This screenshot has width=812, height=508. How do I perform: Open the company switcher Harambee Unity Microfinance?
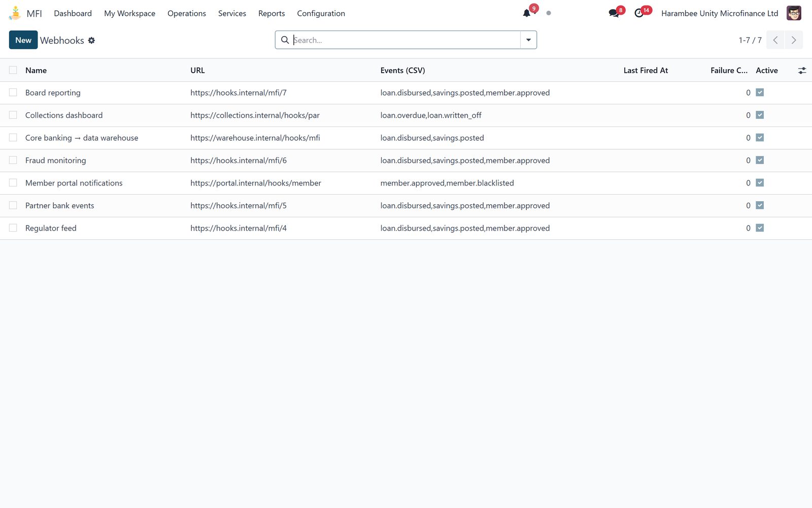[720, 13]
